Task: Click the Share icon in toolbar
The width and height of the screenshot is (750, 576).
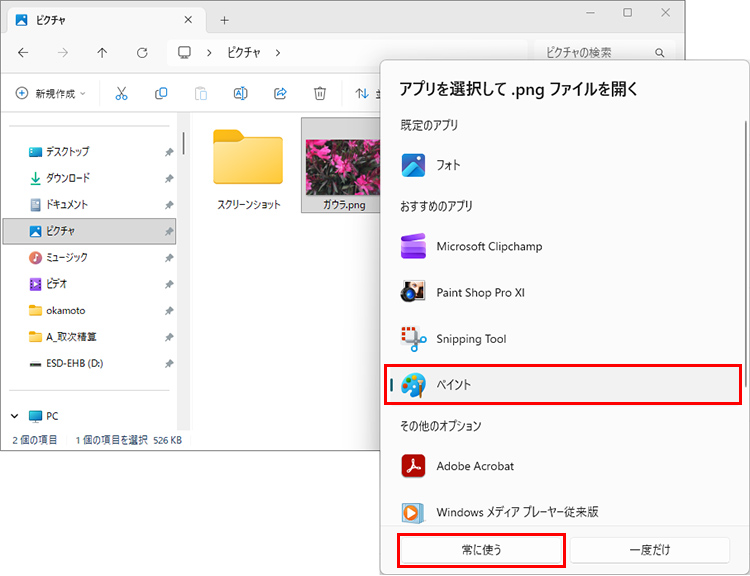Action: (x=280, y=93)
